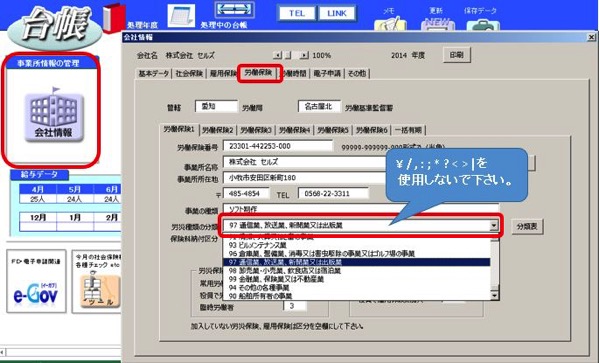The width and height of the screenshot is (599, 363).
Task: Open the 労働保険2 sub-tab
Action: pyautogui.click(x=217, y=130)
